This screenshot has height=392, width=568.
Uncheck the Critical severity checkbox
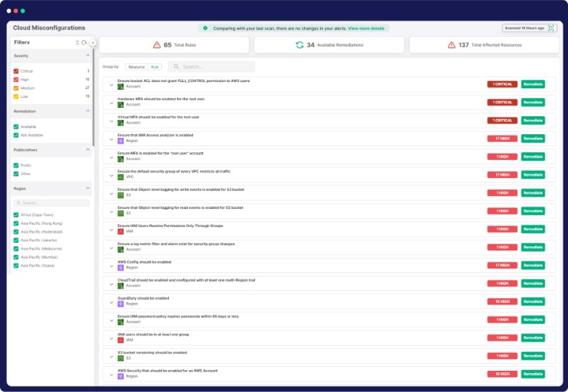point(17,71)
